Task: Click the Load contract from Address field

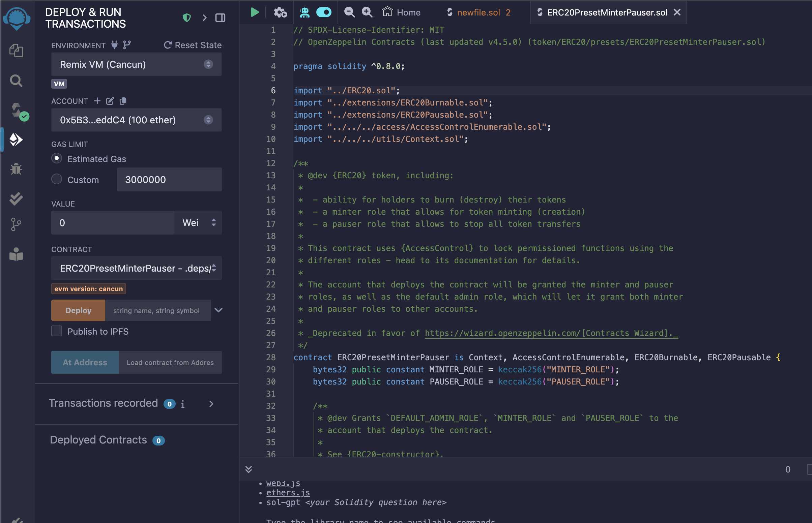Action: [x=170, y=362]
